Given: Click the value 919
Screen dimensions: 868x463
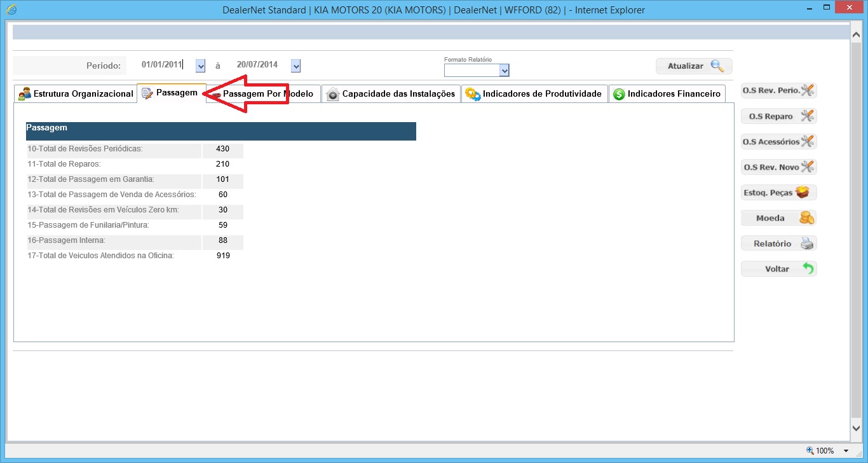Looking at the screenshot, I should pyautogui.click(x=223, y=256).
